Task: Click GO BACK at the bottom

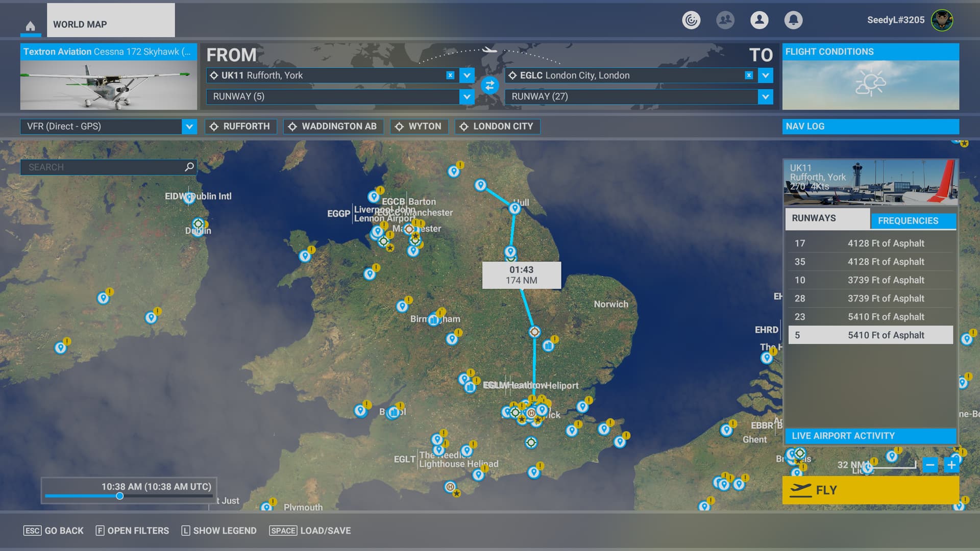Action: click(53, 531)
